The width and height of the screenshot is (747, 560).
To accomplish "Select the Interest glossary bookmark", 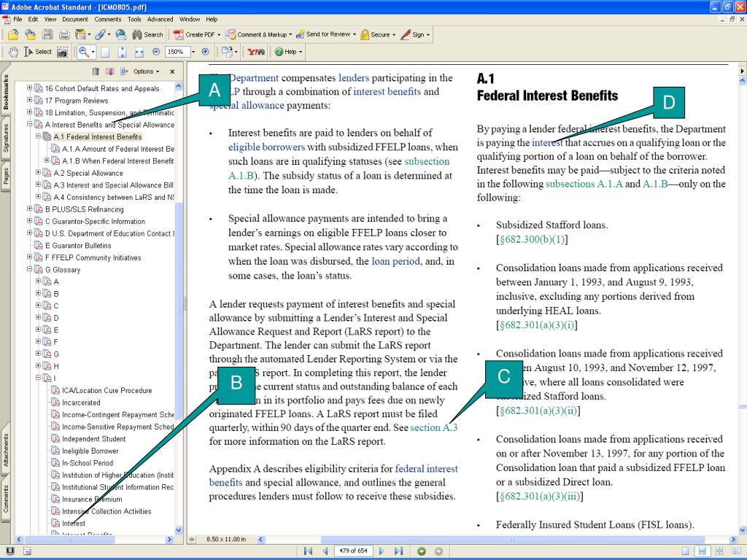I will click(74, 524).
